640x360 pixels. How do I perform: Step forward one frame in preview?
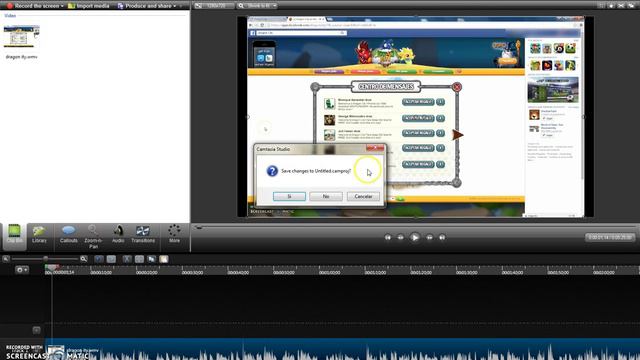[429, 237]
